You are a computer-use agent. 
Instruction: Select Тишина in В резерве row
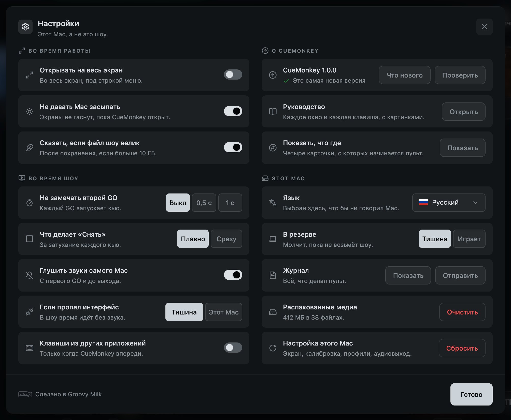(435, 239)
